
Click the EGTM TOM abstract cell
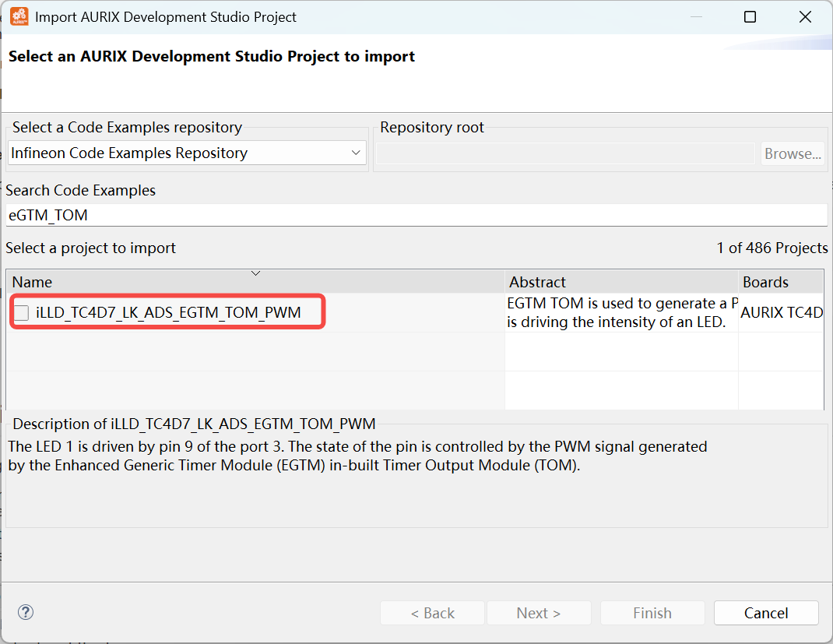point(620,312)
